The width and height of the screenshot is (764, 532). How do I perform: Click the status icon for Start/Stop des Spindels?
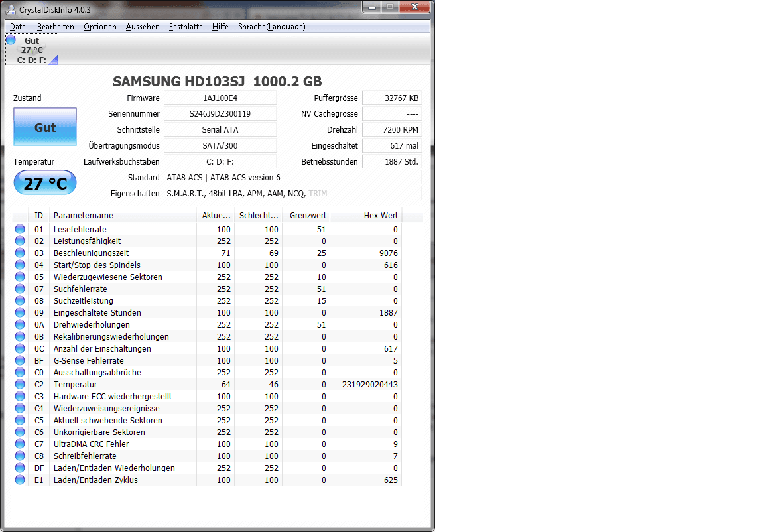20,265
